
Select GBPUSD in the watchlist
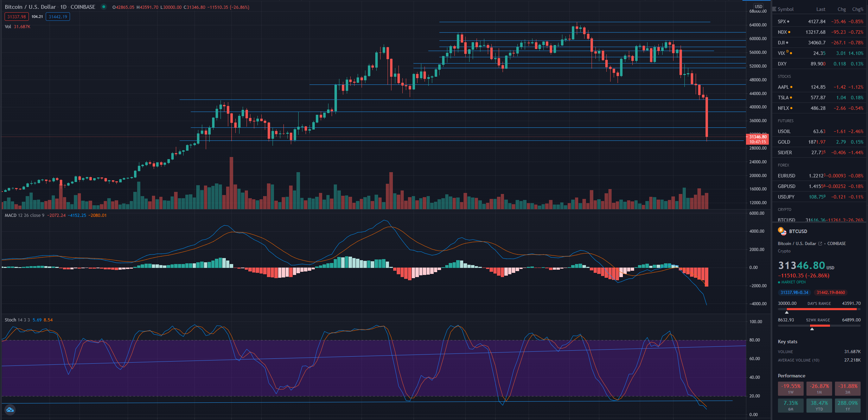point(820,186)
